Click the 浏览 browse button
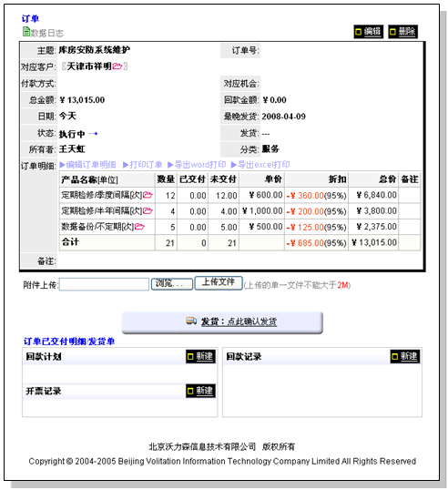448x490 pixels. click(172, 284)
